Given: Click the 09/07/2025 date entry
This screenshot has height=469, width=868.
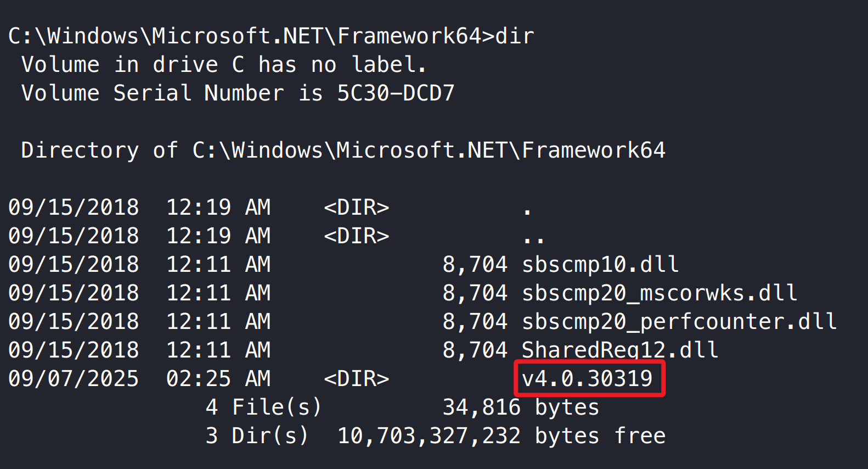Looking at the screenshot, I should [x=74, y=379].
